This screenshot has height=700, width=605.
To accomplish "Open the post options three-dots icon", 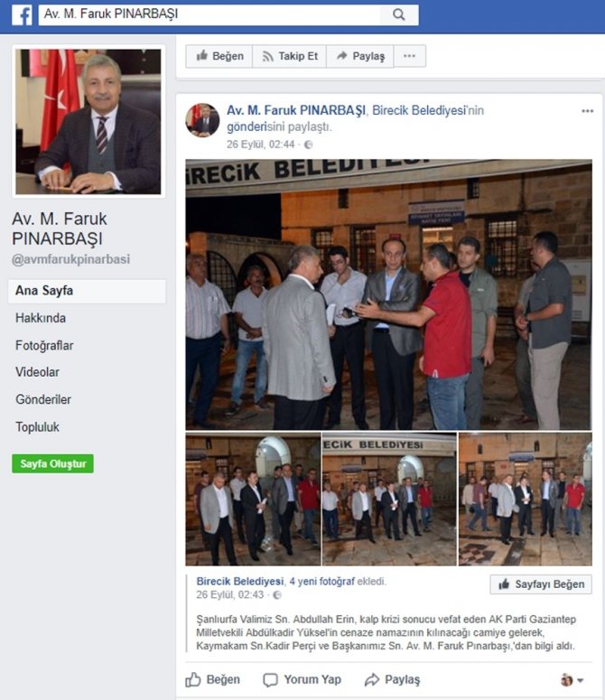I will [587, 111].
